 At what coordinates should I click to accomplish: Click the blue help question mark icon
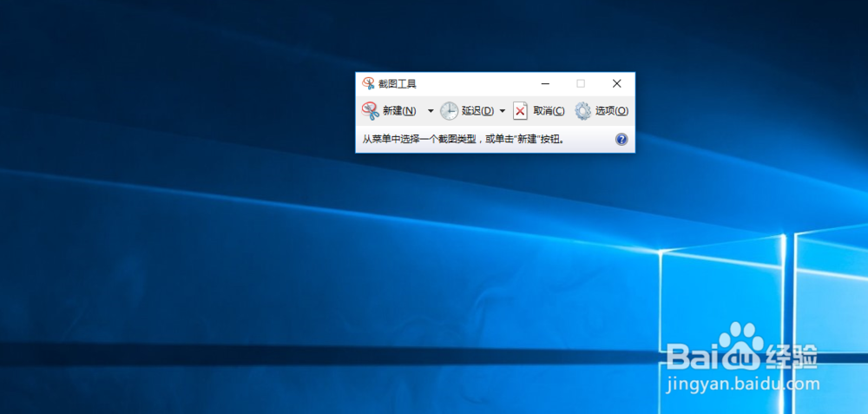click(621, 140)
